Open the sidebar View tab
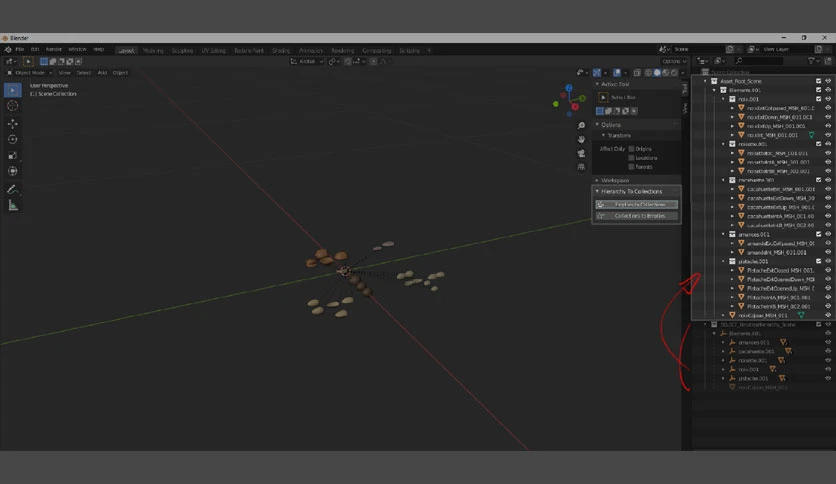 (x=685, y=108)
